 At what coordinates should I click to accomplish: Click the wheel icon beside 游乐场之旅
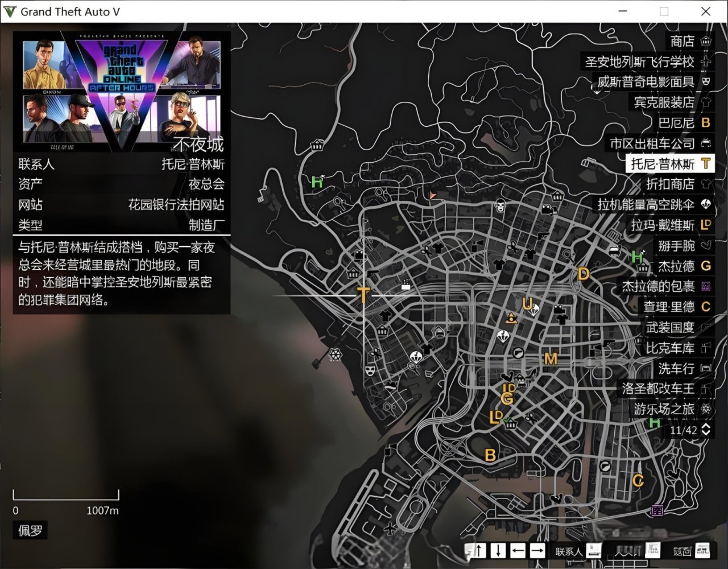click(x=706, y=409)
